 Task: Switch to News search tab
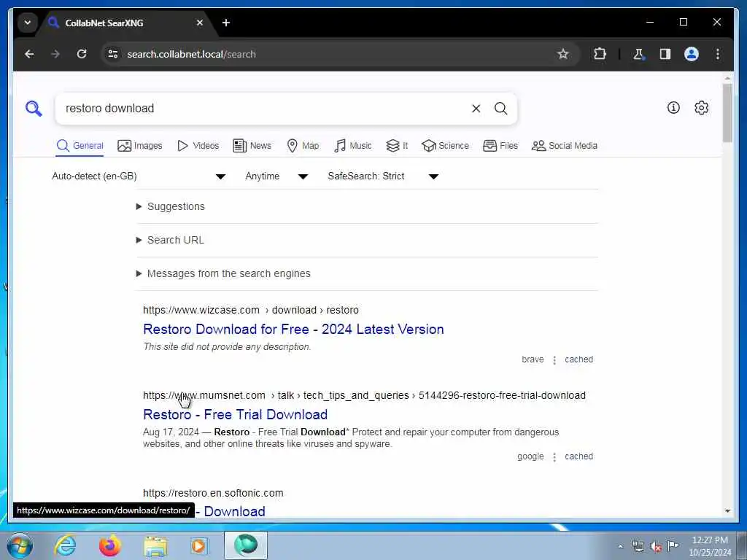(x=252, y=146)
